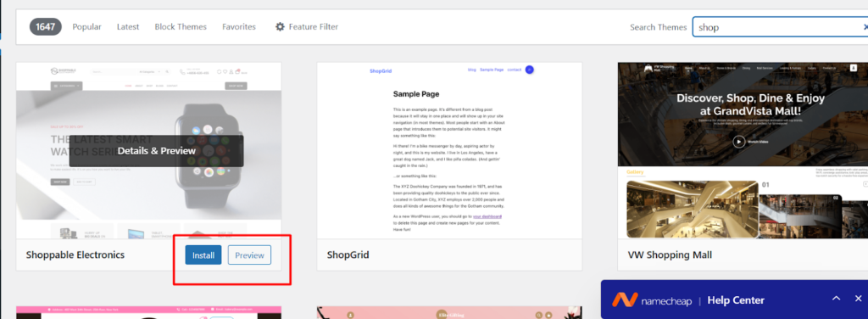The image size is (868, 319).
Task: Open the Feature Filter
Action: click(307, 26)
